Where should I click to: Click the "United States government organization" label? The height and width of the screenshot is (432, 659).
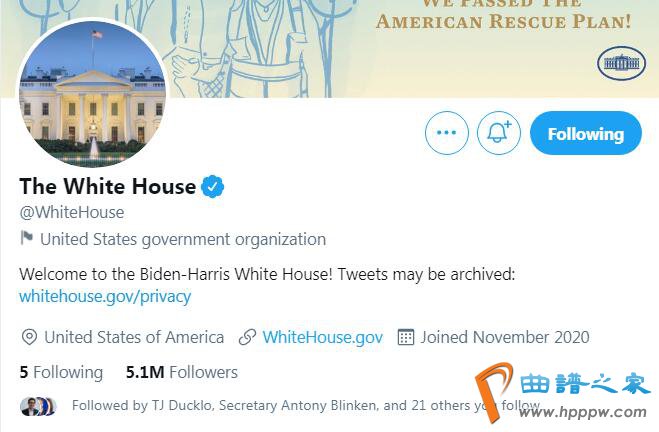183,239
